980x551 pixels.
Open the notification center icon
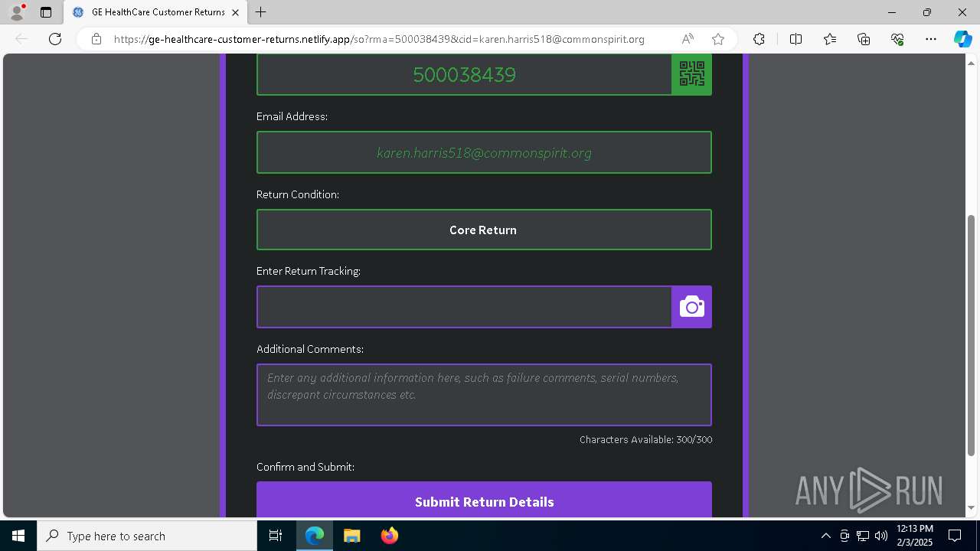click(x=955, y=536)
